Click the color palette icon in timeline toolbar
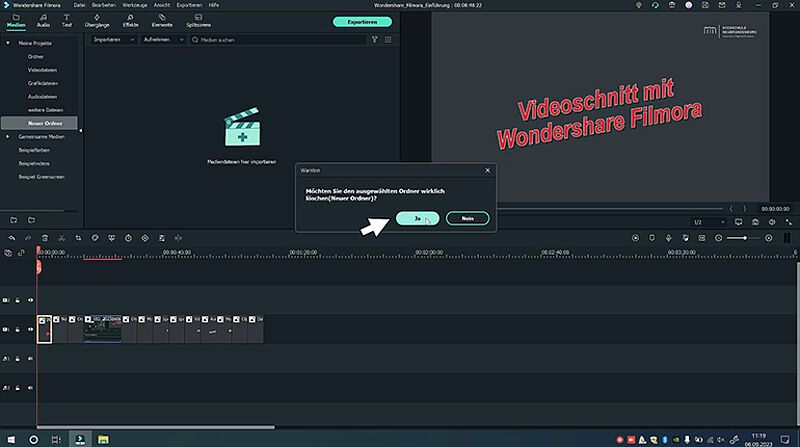This screenshot has width=800, height=447. pyautogui.click(x=95, y=238)
